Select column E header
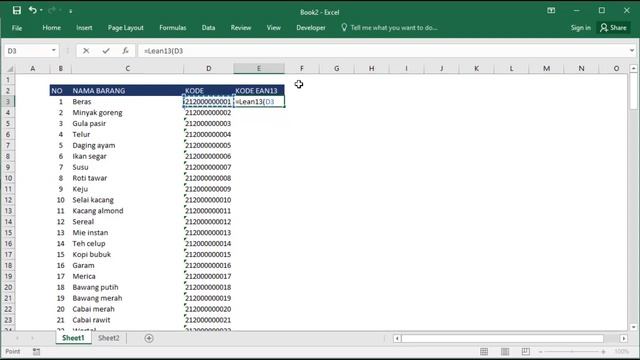640x360 pixels. point(259,69)
